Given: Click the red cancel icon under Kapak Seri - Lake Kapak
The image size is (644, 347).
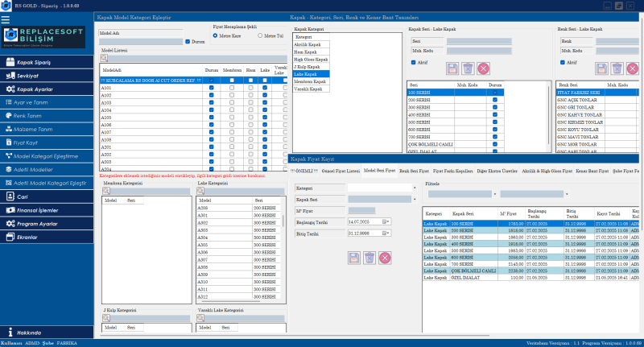Looking at the screenshot, I should (x=484, y=68).
